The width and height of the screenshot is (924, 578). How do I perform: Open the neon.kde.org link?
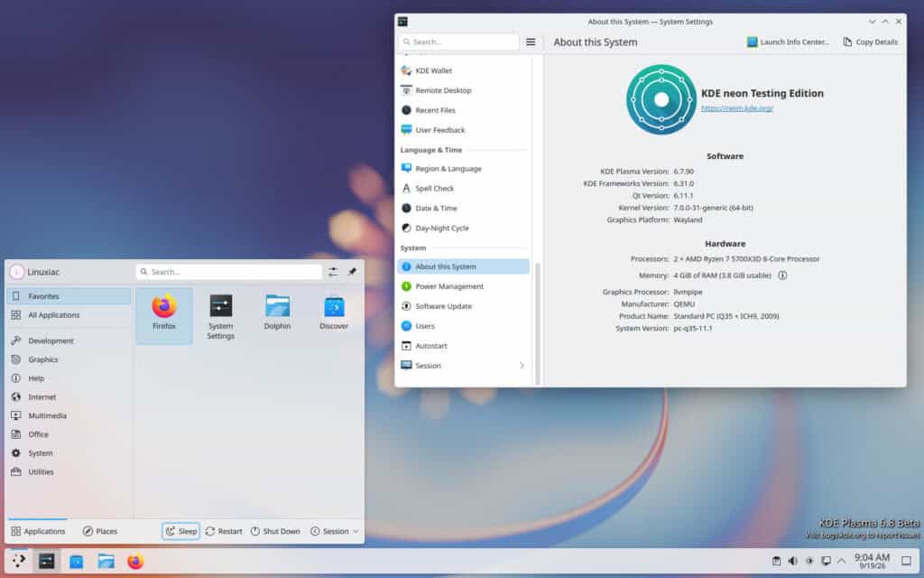click(736, 108)
